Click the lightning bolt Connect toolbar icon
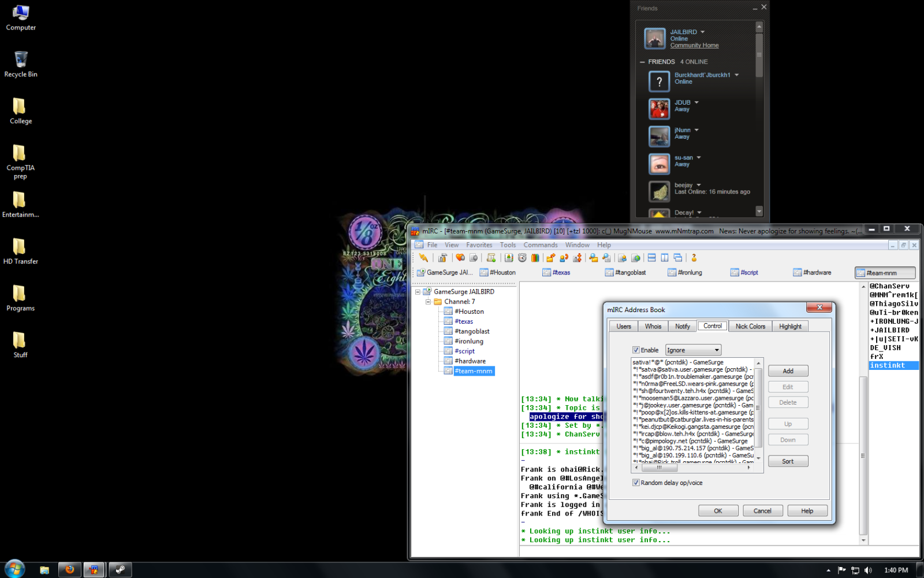924x578 pixels. pos(423,258)
